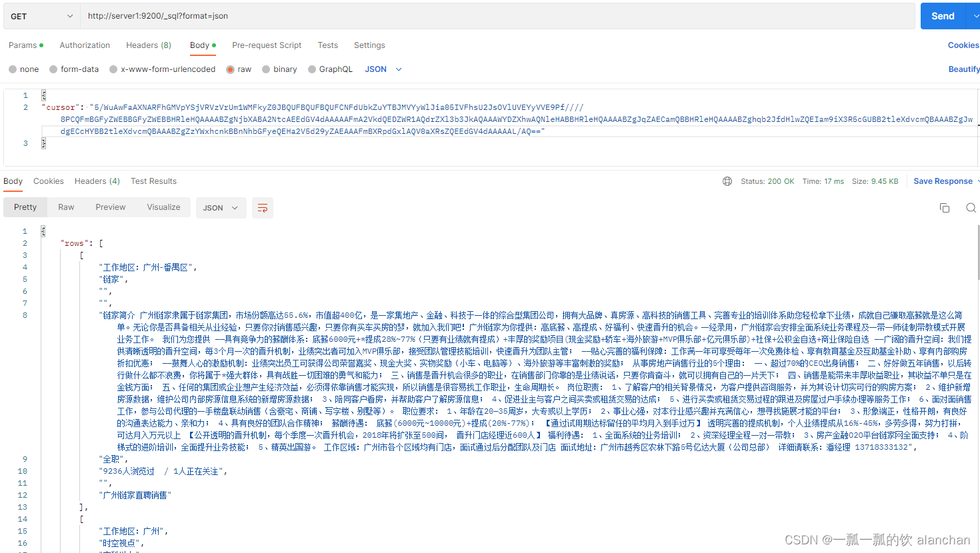The height and width of the screenshot is (553, 980).
Task: Switch to the Authorization tab
Action: point(85,45)
